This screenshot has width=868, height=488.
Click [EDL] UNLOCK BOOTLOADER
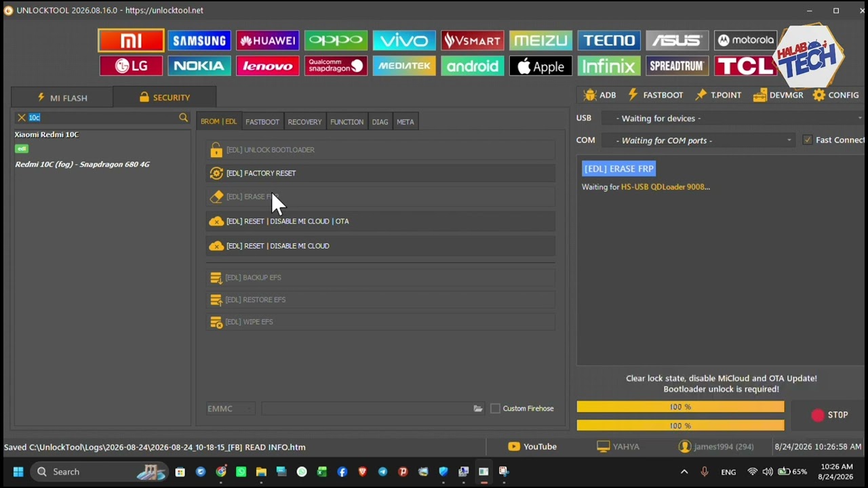380,150
